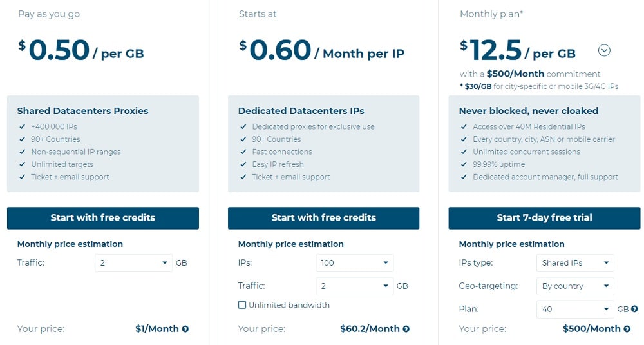This screenshot has height=345, width=644.
Task: Click help icon next to Plan GB
Action: click(634, 309)
